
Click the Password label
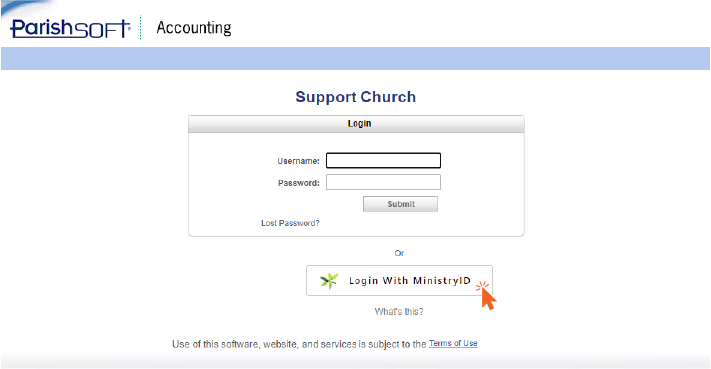[x=299, y=183]
